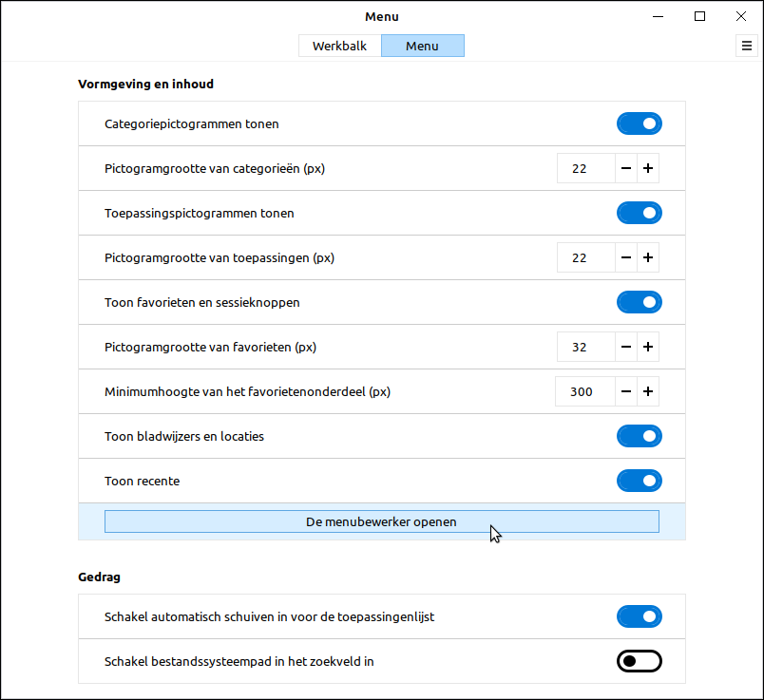Decrease the category icon size (Pictogramgrootte van categorieën)
The width and height of the screenshot is (764, 700).
[x=626, y=169]
